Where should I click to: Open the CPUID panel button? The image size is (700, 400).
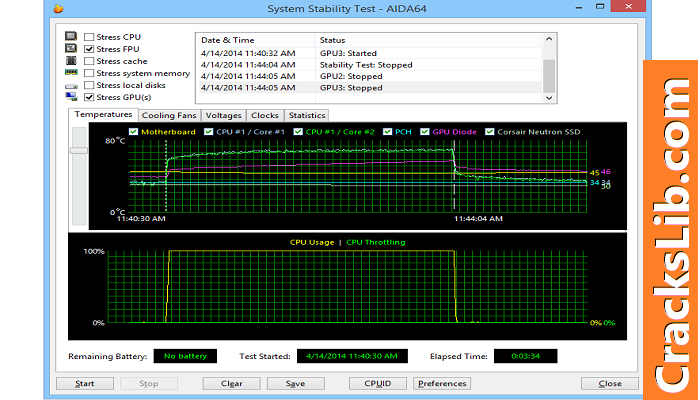[x=378, y=383]
